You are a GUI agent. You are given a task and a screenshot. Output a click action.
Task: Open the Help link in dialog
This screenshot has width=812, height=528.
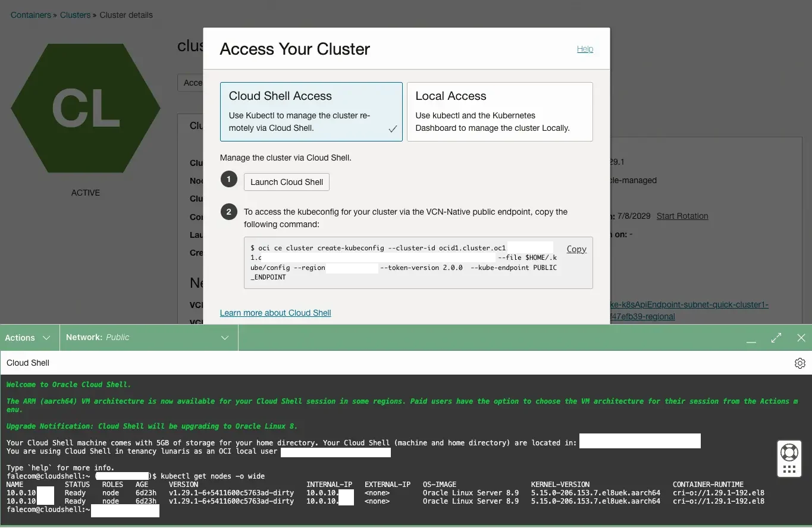click(x=585, y=49)
